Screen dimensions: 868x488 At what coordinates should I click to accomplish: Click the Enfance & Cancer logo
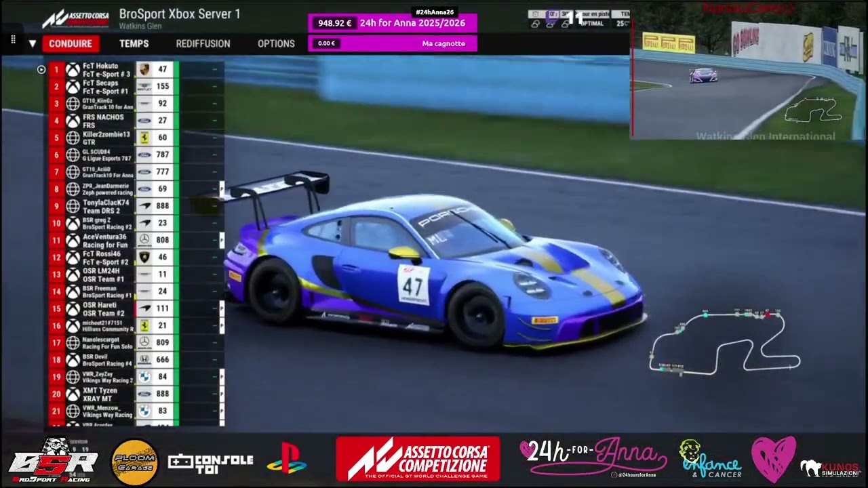point(709,459)
